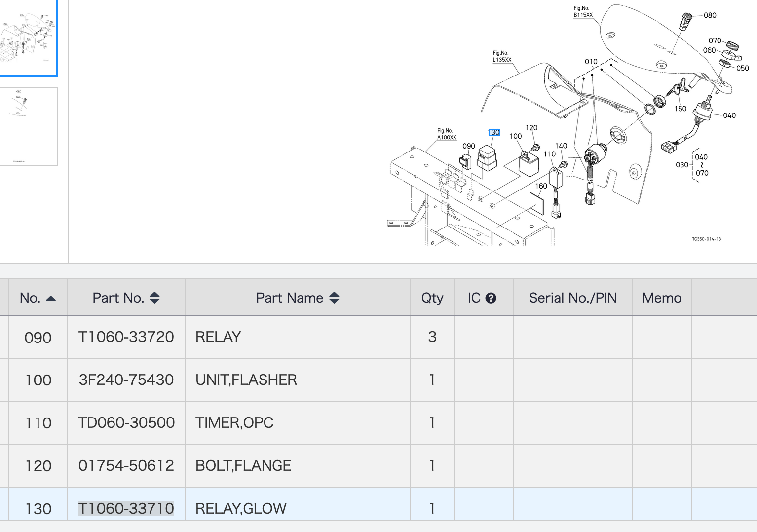Click callout 160 in the diagram
The image size is (757, 532).
pos(541,186)
